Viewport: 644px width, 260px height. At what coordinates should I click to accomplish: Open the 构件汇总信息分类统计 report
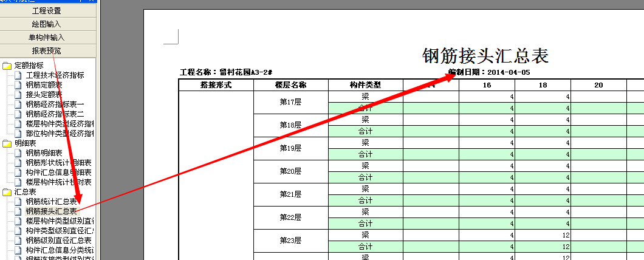[60, 250]
